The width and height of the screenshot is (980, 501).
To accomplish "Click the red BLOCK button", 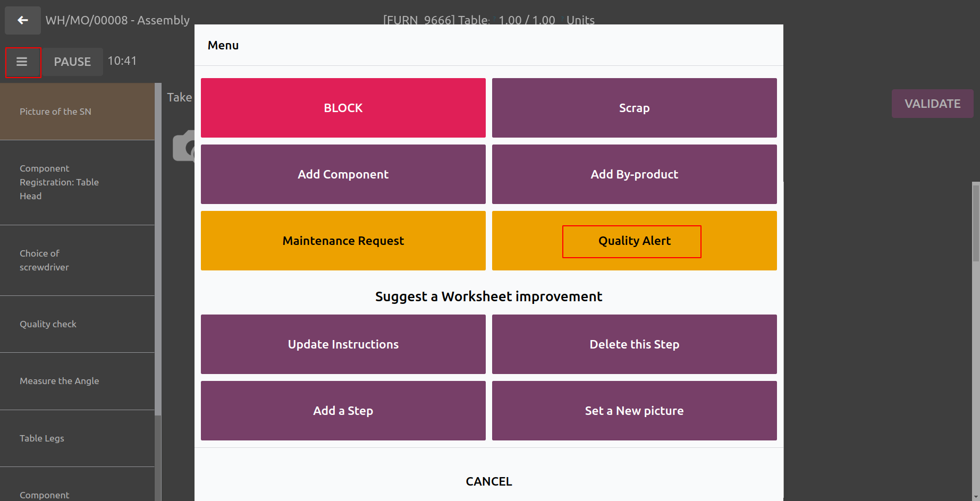I will (x=343, y=108).
